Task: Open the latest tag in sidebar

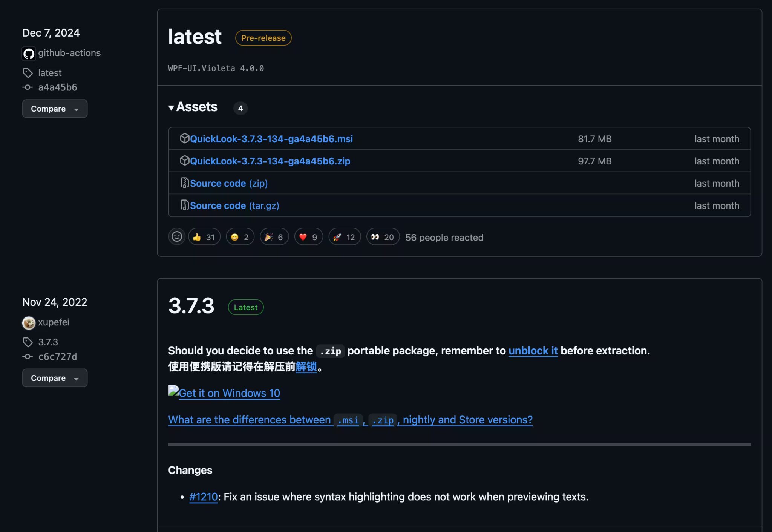Action: (x=49, y=73)
